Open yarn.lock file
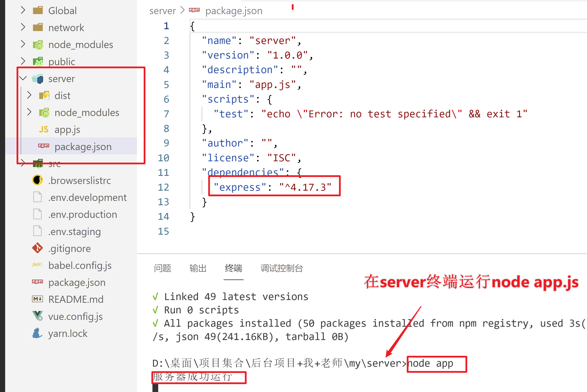Screen dimensions: 587x392 pyautogui.click(x=68, y=333)
